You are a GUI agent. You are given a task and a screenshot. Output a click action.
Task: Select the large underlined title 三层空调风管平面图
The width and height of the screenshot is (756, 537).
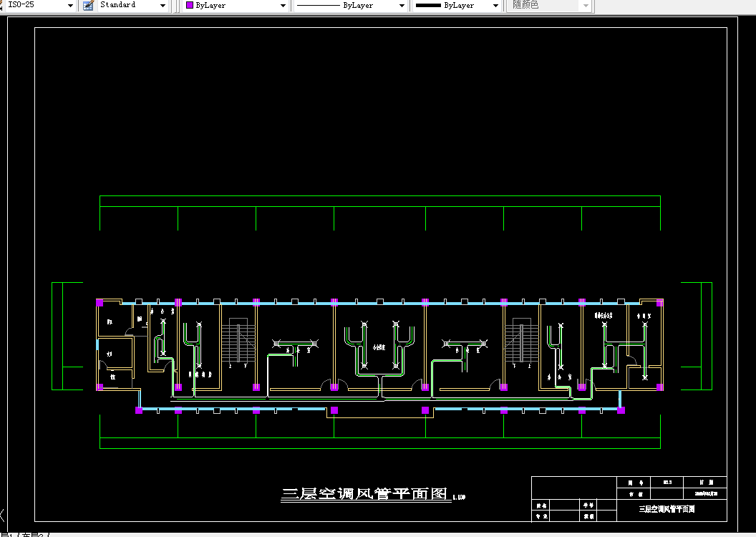click(x=364, y=494)
